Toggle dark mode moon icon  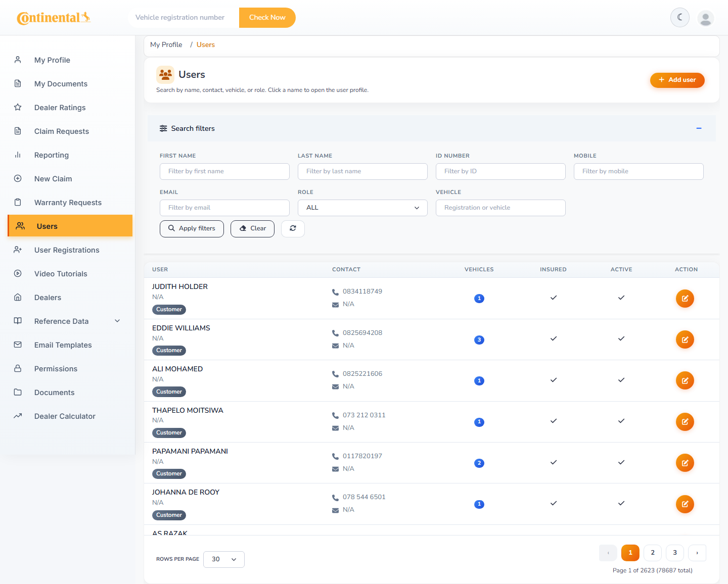click(x=680, y=17)
